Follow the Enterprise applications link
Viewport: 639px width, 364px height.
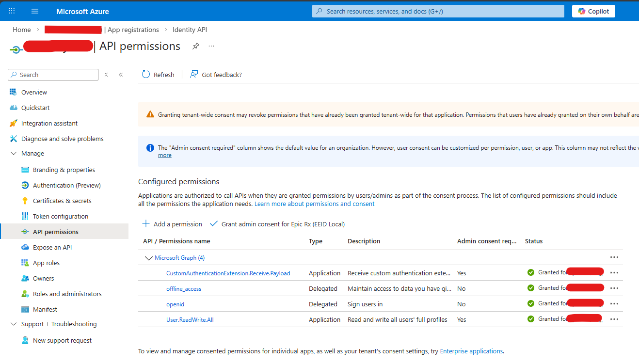[x=471, y=351]
